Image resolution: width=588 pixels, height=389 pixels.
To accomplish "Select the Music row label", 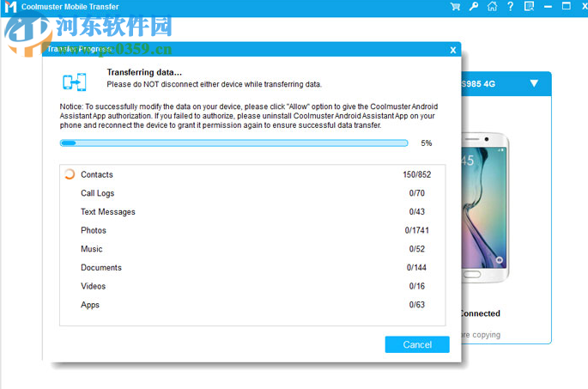I will point(92,249).
